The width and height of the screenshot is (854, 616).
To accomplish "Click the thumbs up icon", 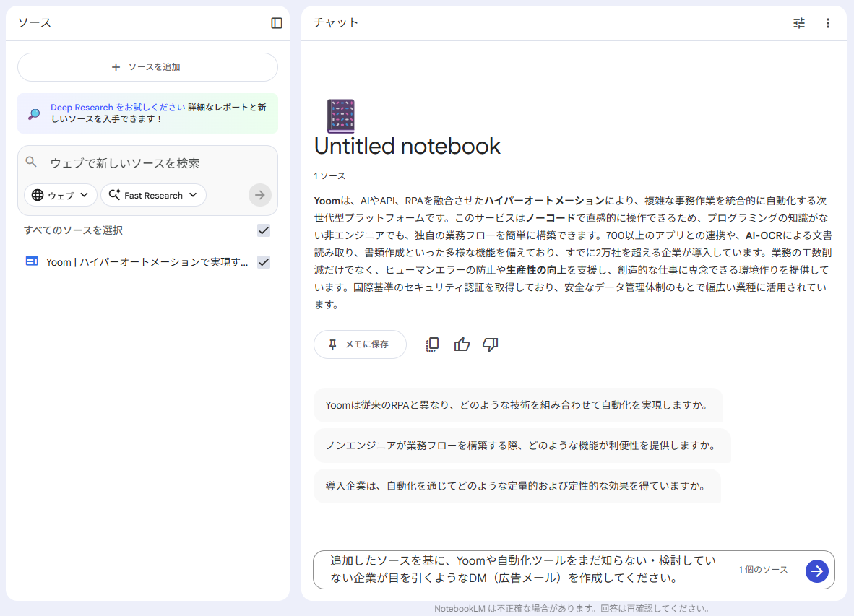I will (x=462, y=344).
